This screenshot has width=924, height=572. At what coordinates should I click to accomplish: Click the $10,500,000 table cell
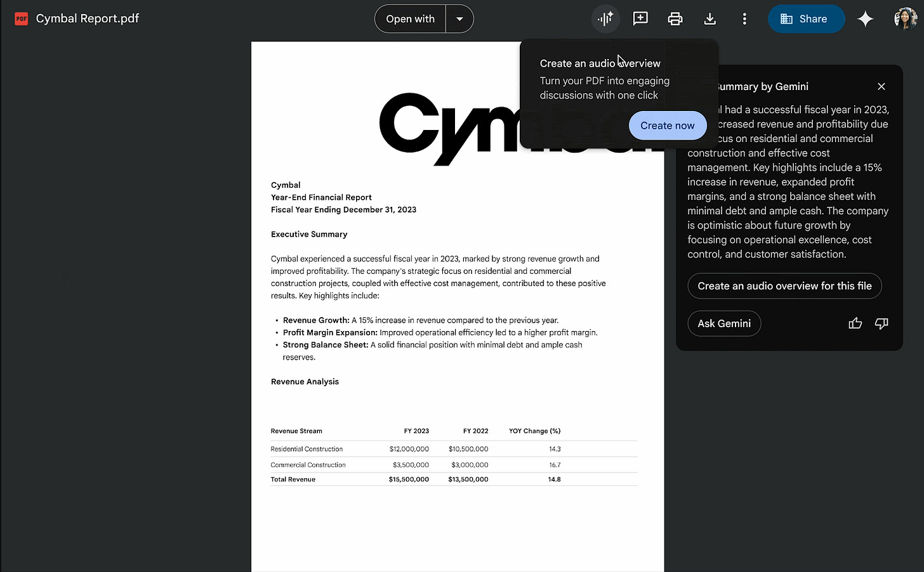click(x=468, y=449)
